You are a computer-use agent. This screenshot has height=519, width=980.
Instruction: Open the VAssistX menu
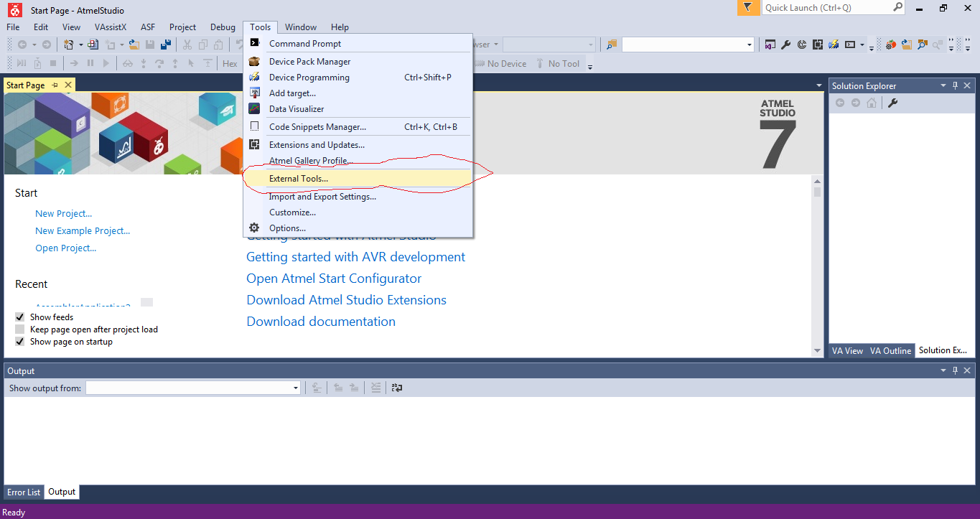tap(111, 27)
